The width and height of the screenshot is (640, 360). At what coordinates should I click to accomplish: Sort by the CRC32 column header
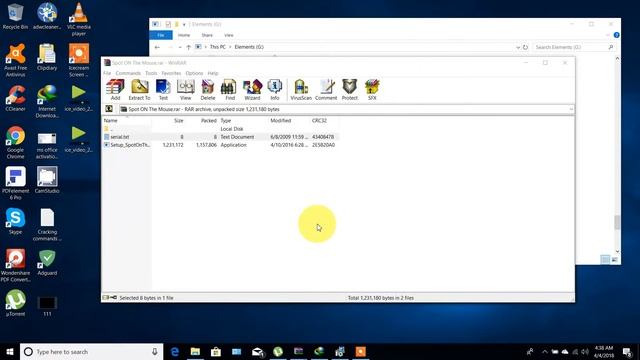click(x=319, y=120)
